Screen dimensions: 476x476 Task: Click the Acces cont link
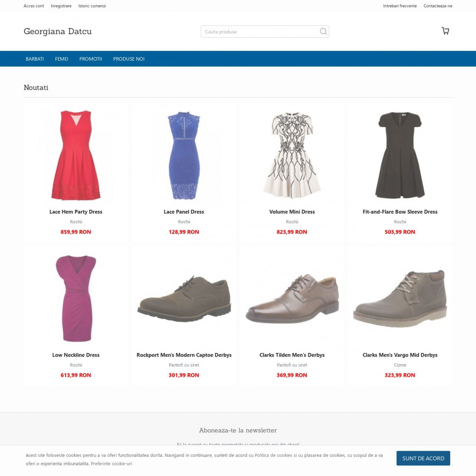pos(34,6)
